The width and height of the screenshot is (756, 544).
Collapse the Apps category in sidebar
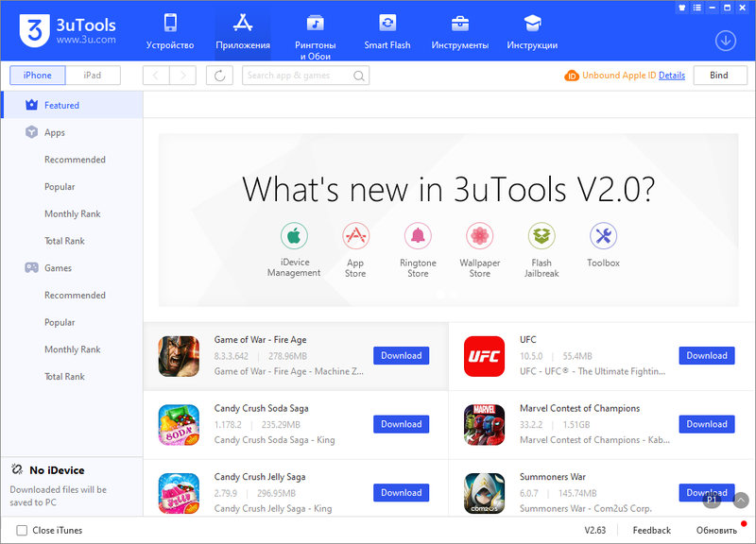(x=54, y=133)
